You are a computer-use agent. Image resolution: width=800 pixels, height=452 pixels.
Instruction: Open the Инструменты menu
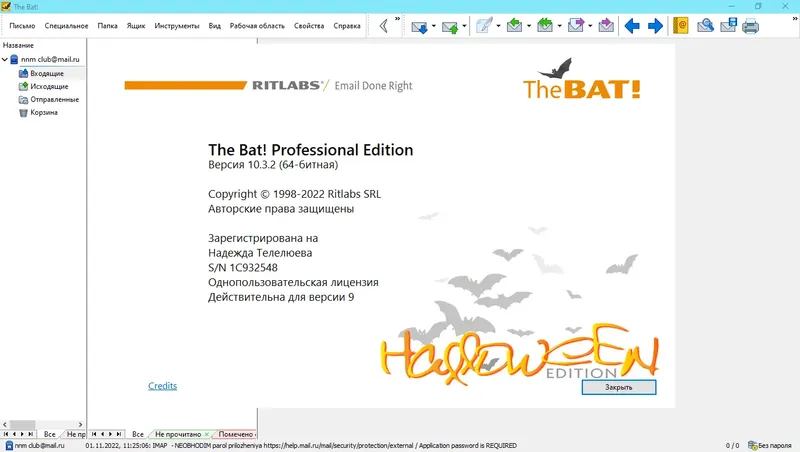pos(177,26)
